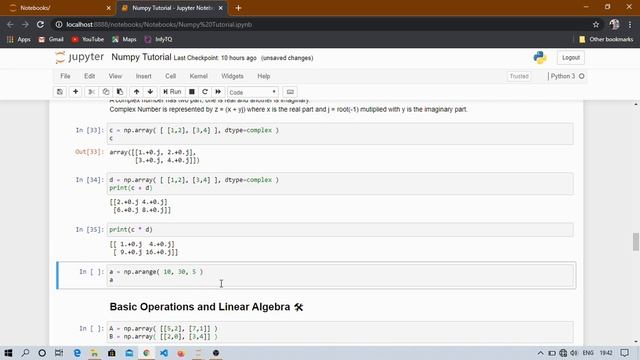The width and height of the screenshot is (640, 360).
Task: Open the command palette keyboard icon
Action: pyautogui.click(x=290, y=92)
